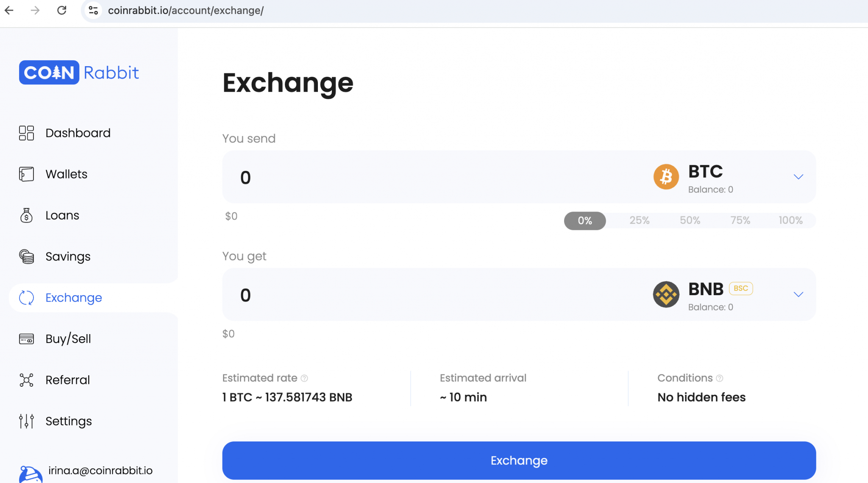This screenshot has height=483, width=868.
Task: Open Settings via the sliders icon
Action: (26, 421)
